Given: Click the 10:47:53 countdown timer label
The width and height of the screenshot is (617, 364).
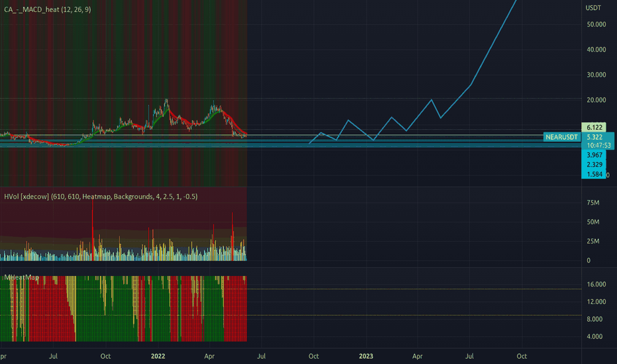Looking at the screenshot, I should click(x=598, y=145).
